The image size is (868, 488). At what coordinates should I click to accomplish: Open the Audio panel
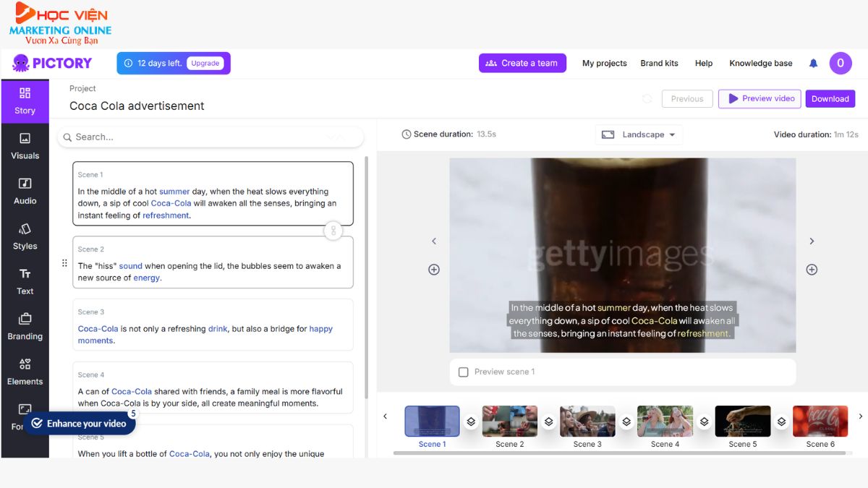tap(25, 192)
